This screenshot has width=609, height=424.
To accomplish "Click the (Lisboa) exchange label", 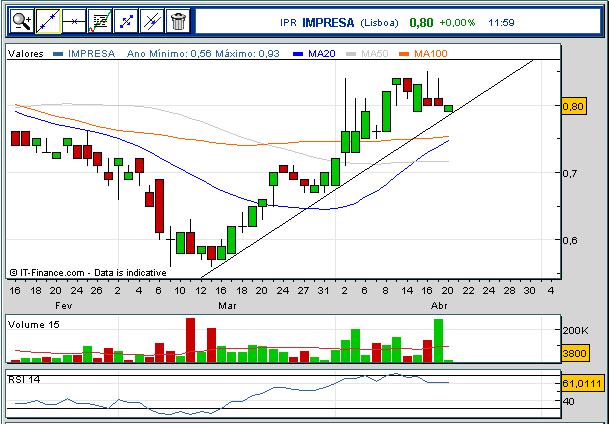I will [x=379, y=23].
